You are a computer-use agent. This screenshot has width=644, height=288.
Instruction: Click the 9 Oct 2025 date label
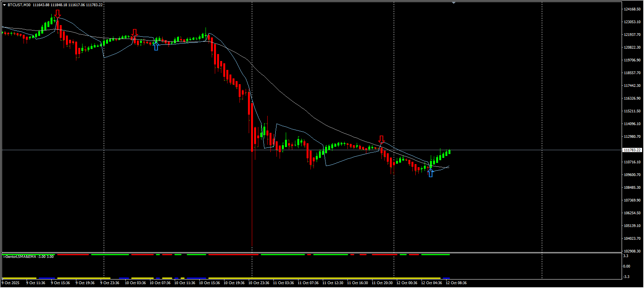(10, 283)
